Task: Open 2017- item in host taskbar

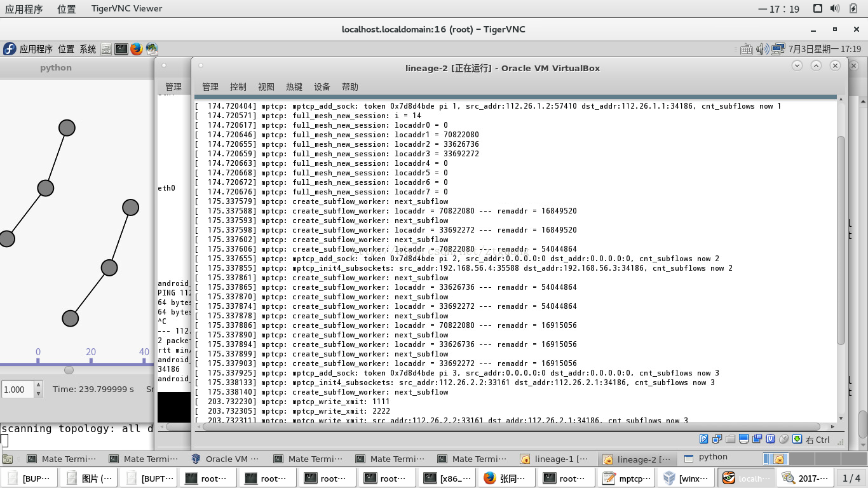Action: 806,478
